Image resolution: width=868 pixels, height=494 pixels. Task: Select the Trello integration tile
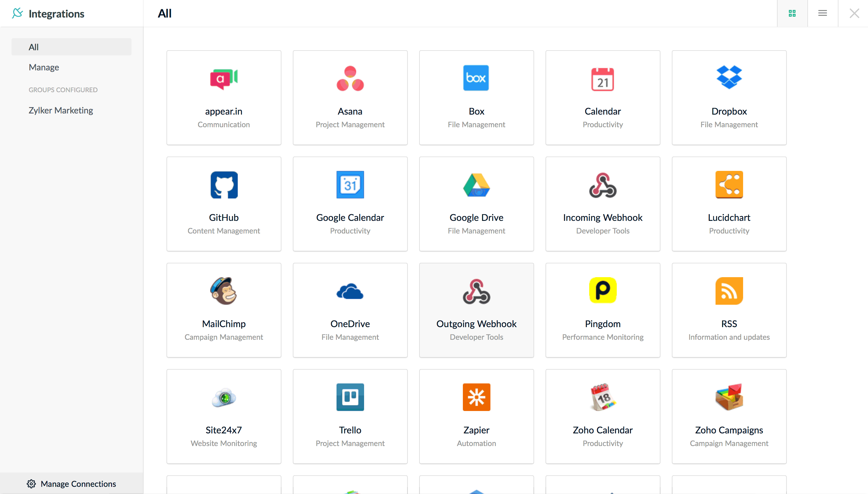point(350,416)
